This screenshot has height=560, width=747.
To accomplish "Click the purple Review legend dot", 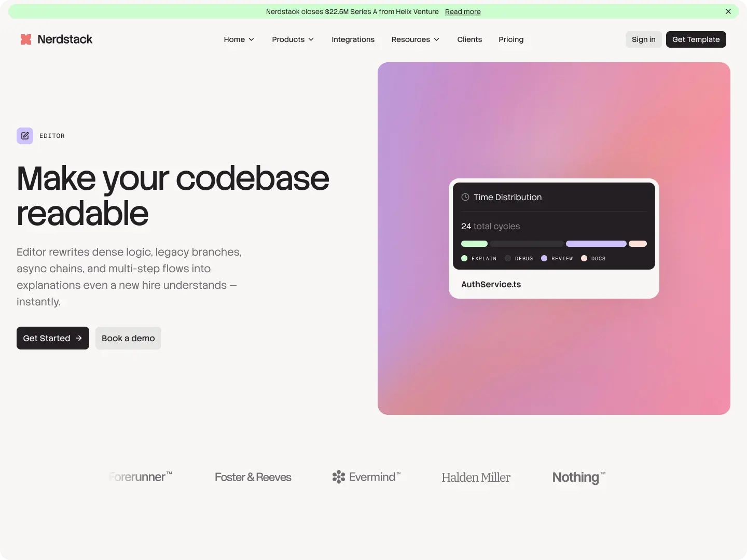I will 544,258.
